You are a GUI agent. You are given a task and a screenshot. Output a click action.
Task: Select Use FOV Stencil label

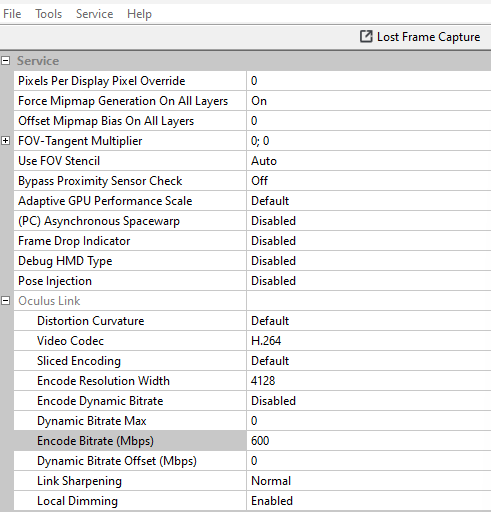(59, 161)
